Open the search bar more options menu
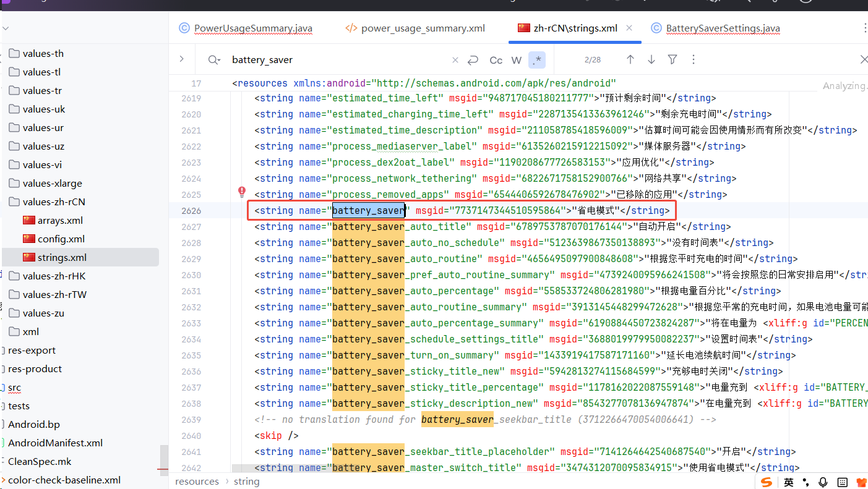Image resolution: width=868 pixels, height=489 pixels. (694, 59)
